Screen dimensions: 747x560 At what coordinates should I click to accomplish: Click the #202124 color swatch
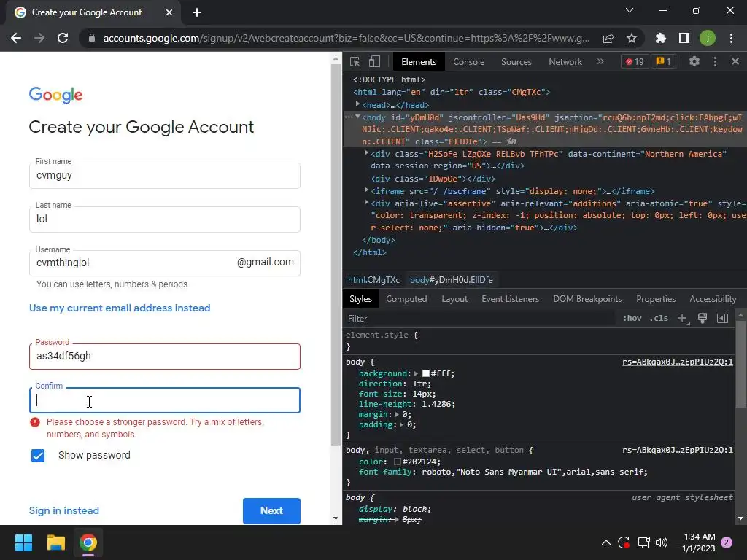[x=398, y=462]
